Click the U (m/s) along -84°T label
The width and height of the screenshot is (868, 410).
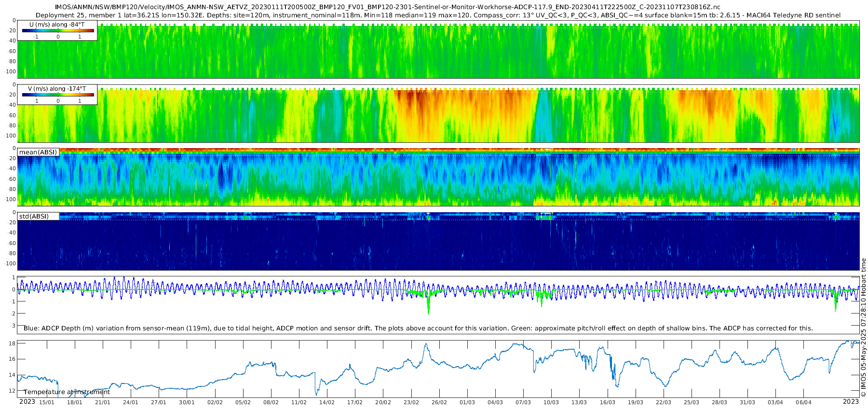click(57, 24)
